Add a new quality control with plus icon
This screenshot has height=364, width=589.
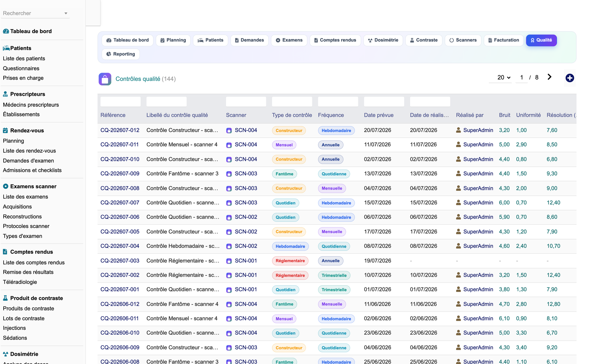click(x=570, y=78)
